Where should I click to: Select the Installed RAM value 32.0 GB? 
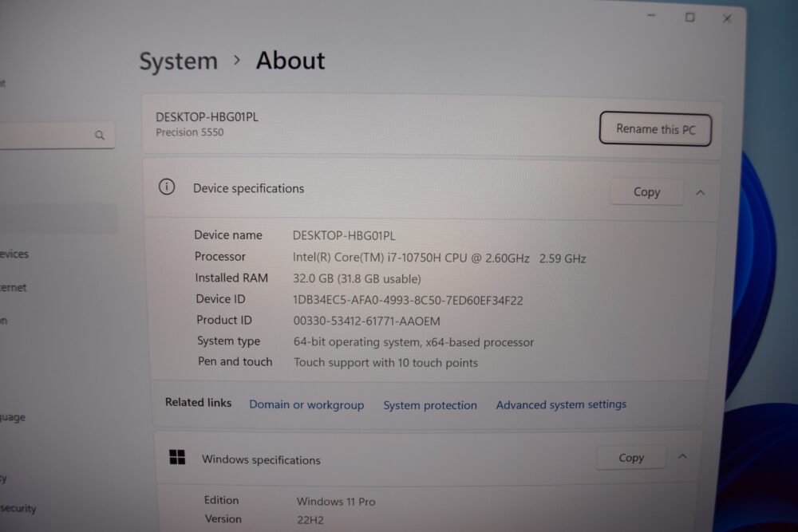(357, 278)
